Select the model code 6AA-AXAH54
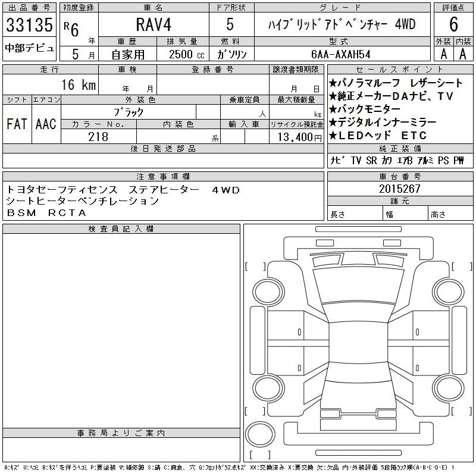This screenshot has height=476, width=476. click(341, 55)
